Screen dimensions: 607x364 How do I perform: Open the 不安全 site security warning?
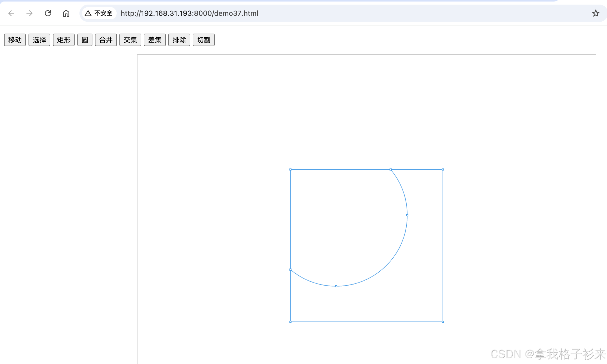(x=99, y=13)
